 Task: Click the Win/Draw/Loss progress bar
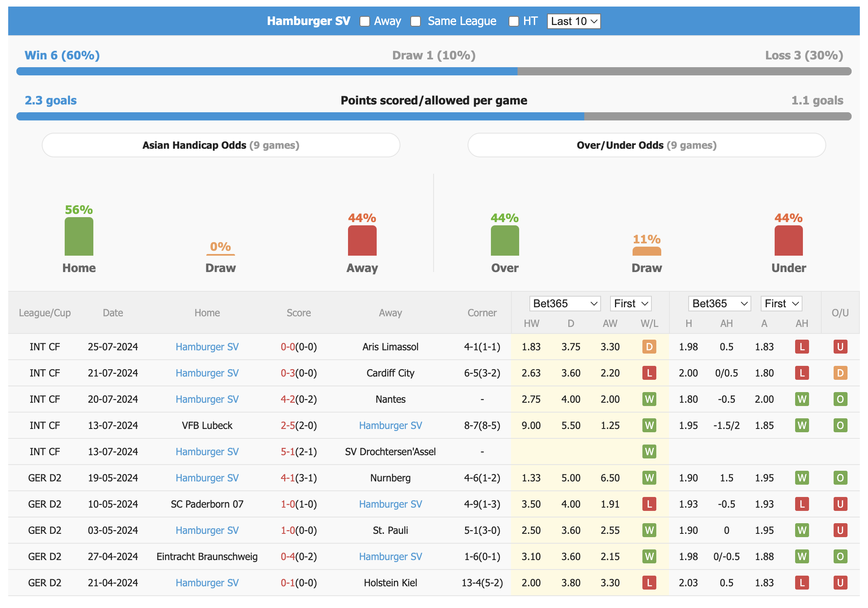(x=434, y=71)
